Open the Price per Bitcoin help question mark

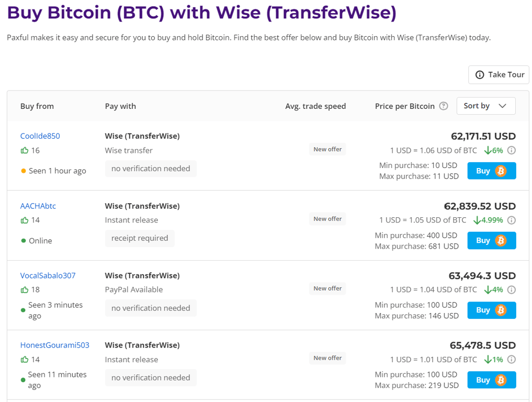(444, 106)
